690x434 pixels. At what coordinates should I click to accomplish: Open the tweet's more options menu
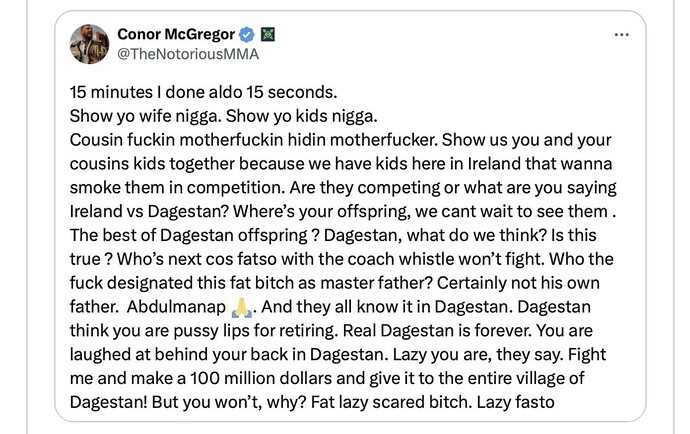click(x=621, y=35)
